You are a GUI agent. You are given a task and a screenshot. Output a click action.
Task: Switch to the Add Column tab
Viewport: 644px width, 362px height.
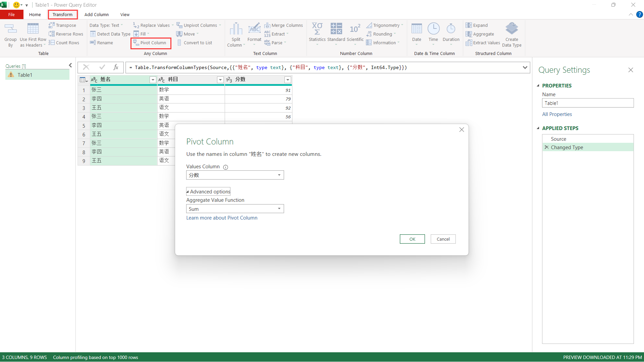[96, 14]
